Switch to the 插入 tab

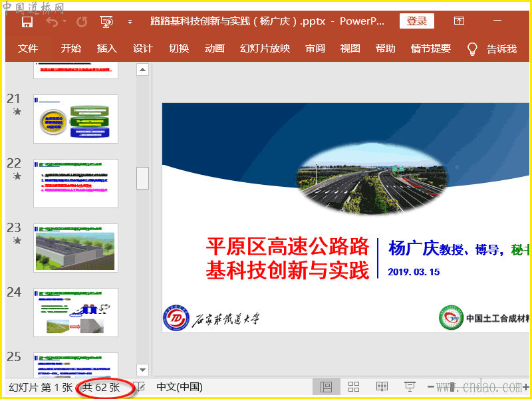coord(107,49)
